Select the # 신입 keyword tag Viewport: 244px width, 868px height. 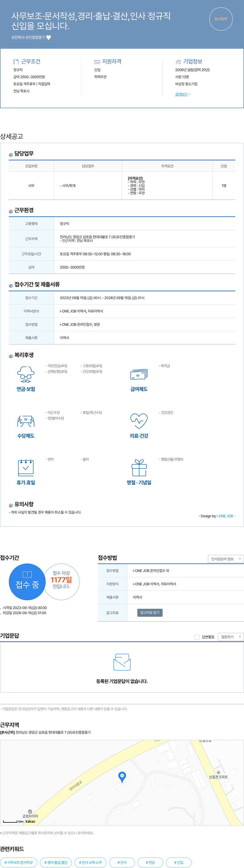(178, 862)
